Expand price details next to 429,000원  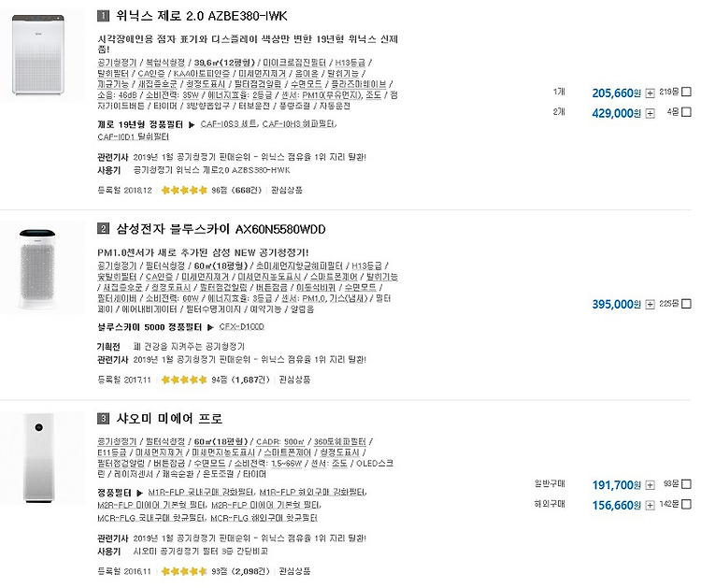coord(650,113)
